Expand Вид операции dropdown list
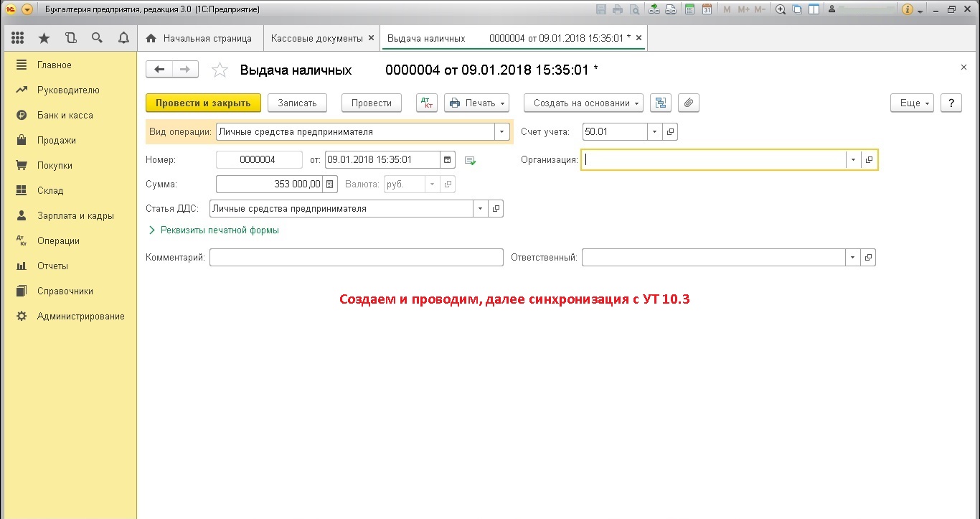 click(501, 132)
